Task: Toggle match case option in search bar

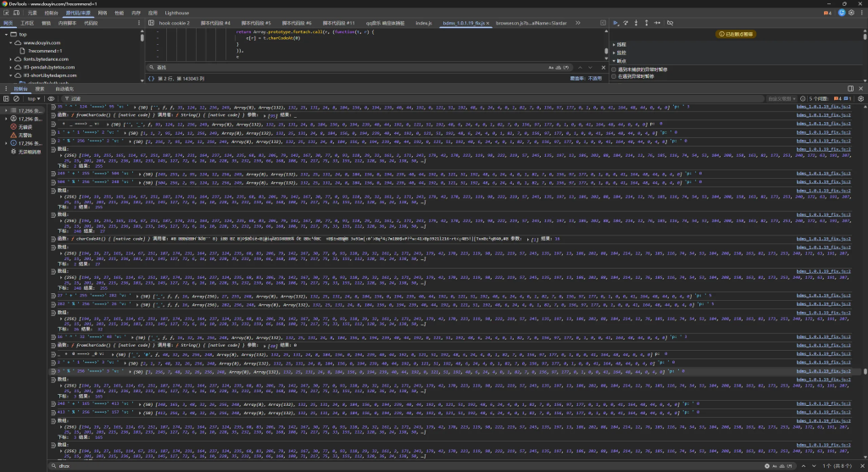Action: tap(551, 66)
